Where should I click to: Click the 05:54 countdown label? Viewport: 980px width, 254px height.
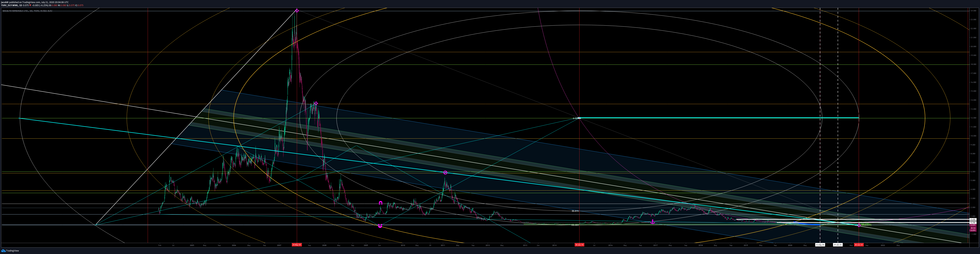pos(973,228)
